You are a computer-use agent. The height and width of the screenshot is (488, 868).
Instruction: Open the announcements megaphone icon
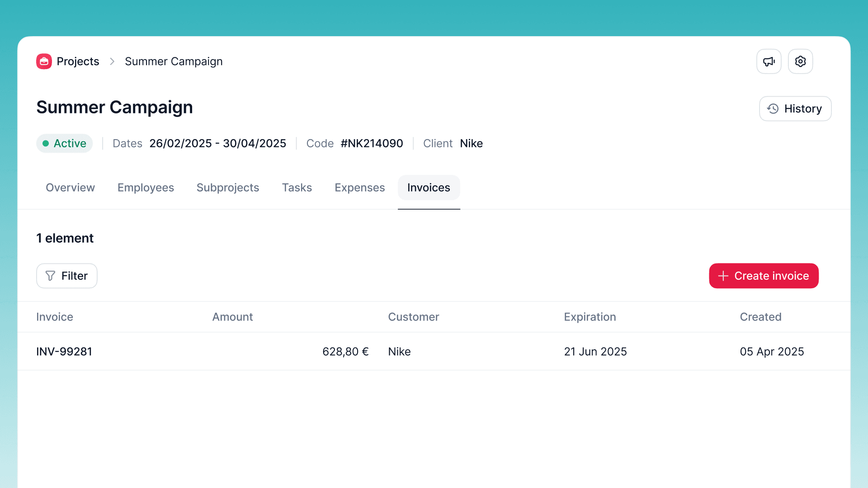point(769,61)
